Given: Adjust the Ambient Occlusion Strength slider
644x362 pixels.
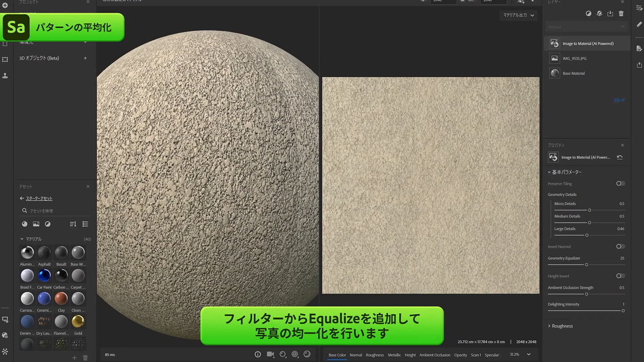Looking at the screenshot, I should tap(586, 294).
